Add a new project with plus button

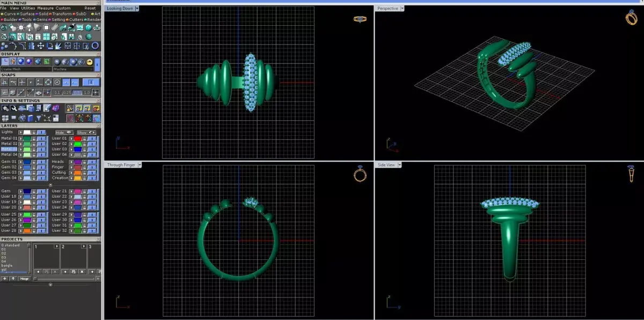(x=5, y=279)
